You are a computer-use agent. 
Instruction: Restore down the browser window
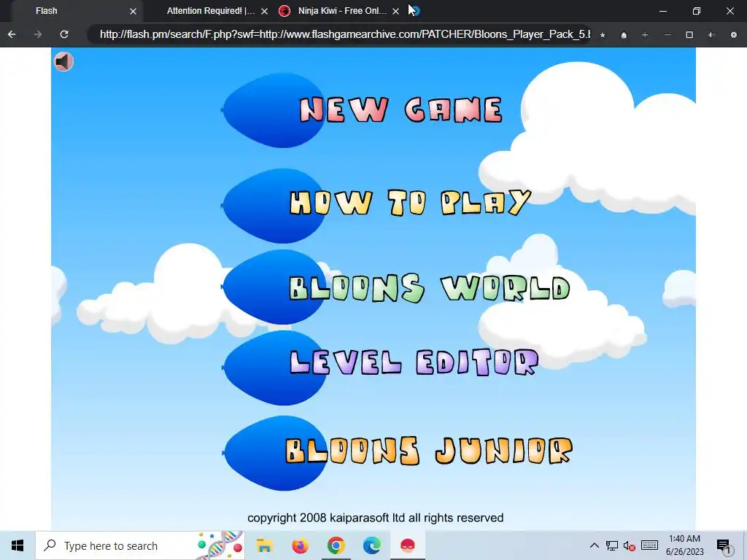pos(697,11)
